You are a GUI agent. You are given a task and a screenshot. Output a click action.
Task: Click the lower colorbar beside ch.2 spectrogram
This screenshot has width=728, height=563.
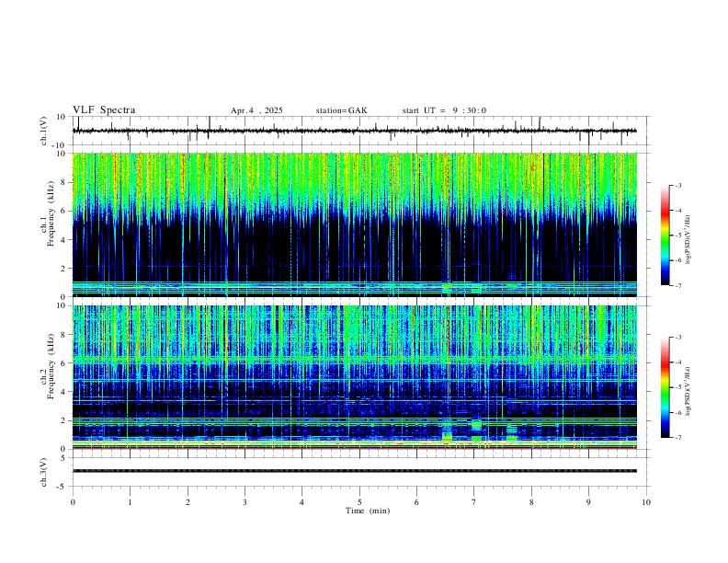pyautogui.click(x=665, y=387)
